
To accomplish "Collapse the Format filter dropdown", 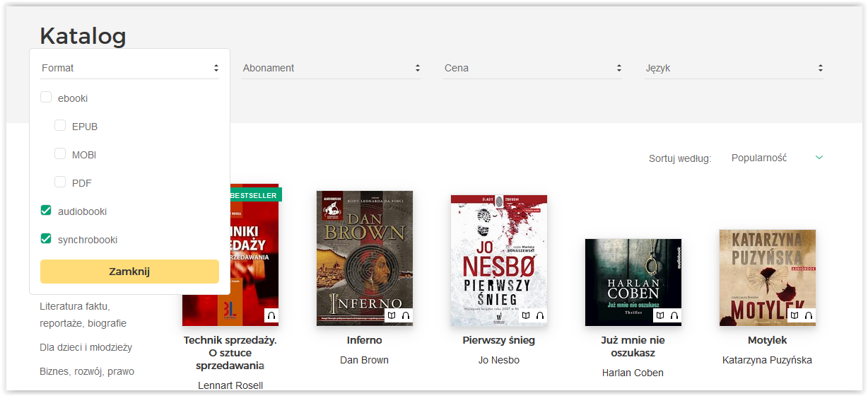I will coord(129,68).
